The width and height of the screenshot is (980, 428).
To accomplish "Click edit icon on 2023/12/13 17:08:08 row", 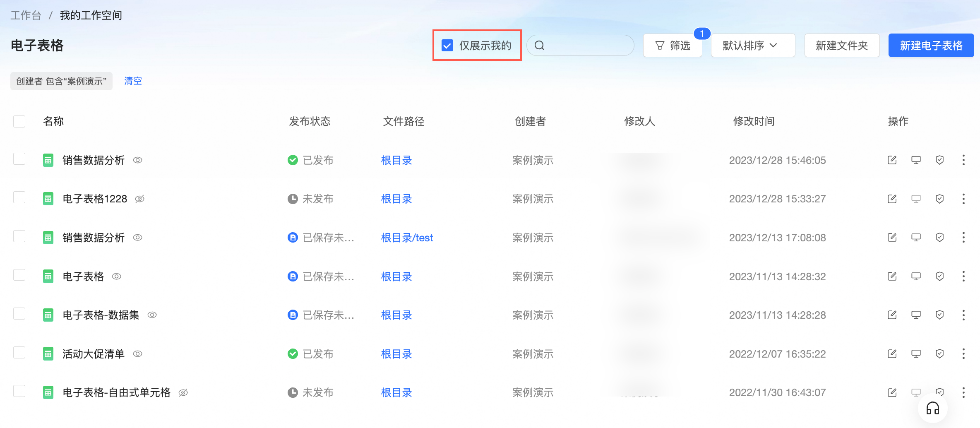I will click(892, 238).
